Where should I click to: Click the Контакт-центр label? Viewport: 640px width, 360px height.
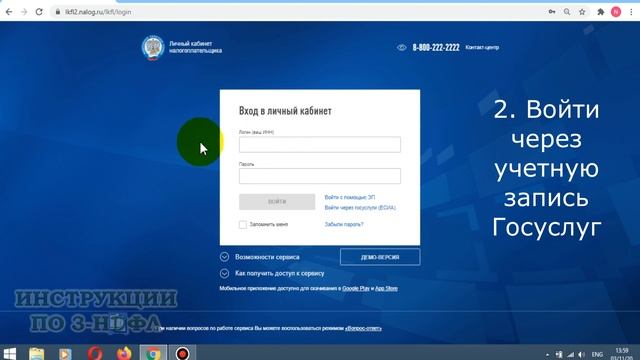pyautogui.click(x=482, y=47)
